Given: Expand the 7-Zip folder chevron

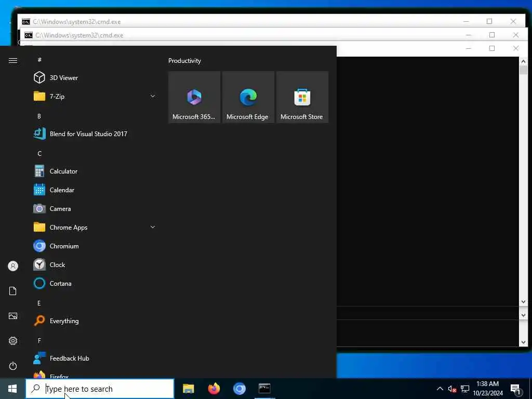Looking at the screenshot, I should point(153,96).
